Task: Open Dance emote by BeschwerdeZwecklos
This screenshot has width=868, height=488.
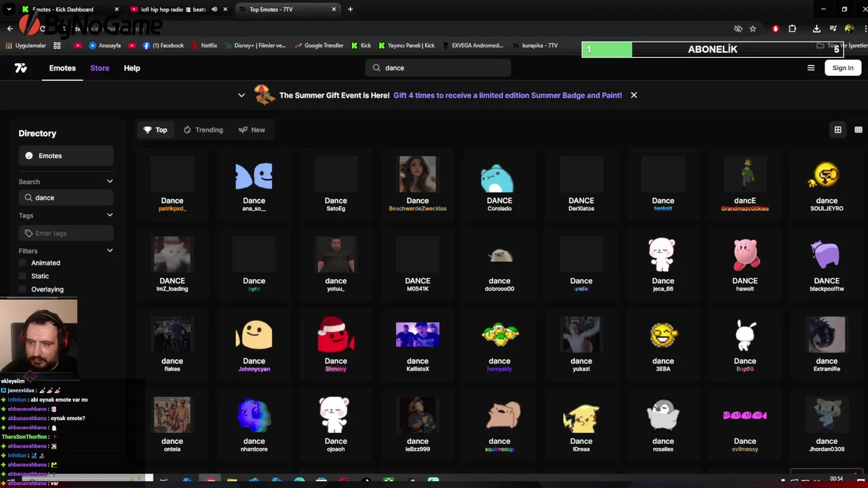Action: (418, 184)
